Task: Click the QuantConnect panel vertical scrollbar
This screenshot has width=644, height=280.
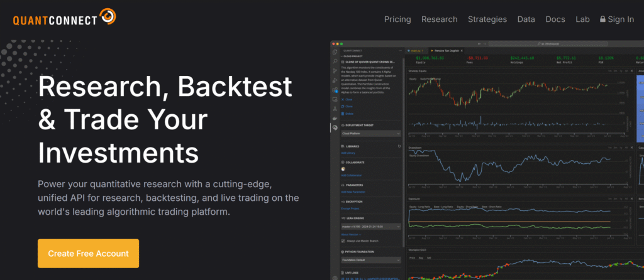Action: tap(403, 153)
